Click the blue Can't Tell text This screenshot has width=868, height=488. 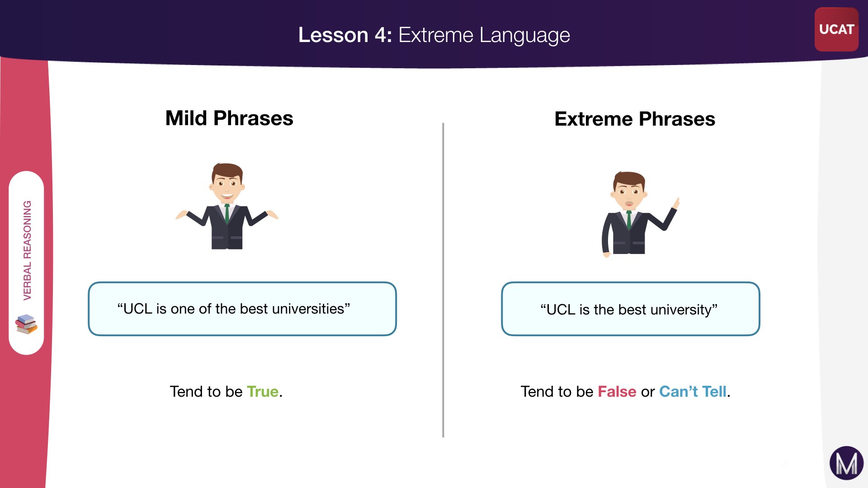693,391
